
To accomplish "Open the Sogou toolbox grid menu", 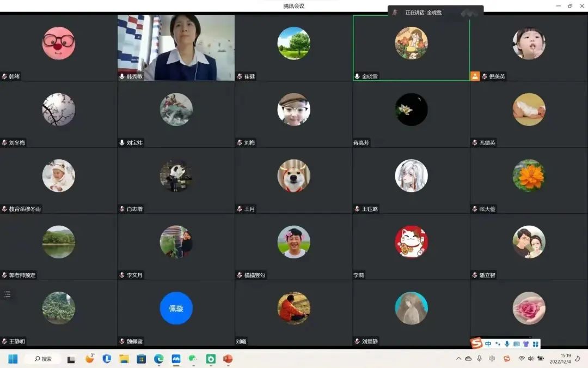I will click(535, 344).
